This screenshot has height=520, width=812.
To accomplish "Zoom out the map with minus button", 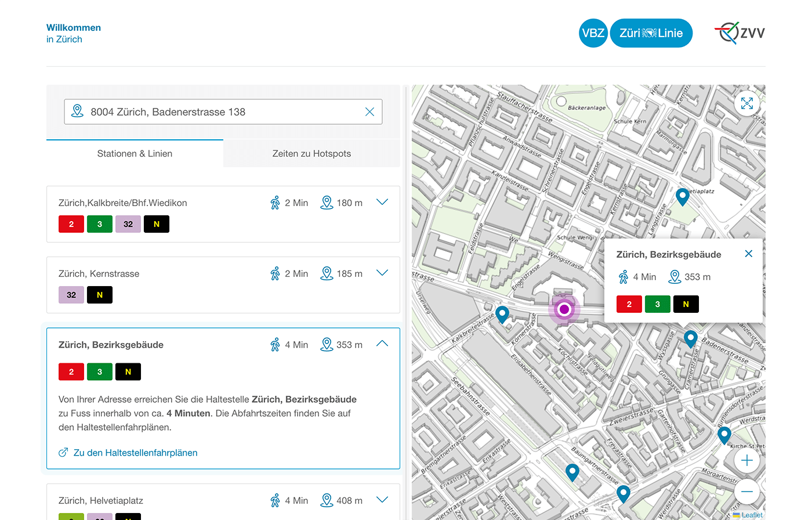I will [x=747, y=492].
